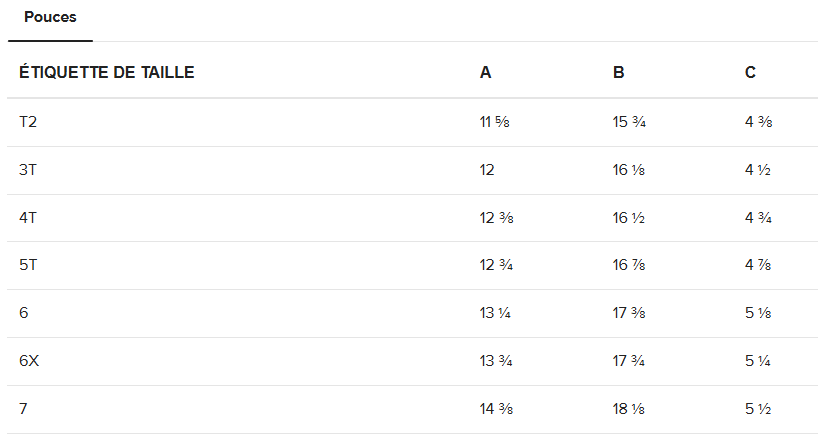Click the 5 ¼ value for size 6X
The width and height of the screenshot is (818, 434).
click(758, 360)
